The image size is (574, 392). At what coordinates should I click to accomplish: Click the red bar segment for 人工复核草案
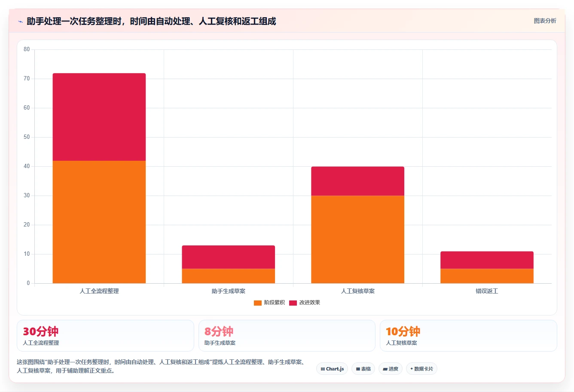point(358,181)
